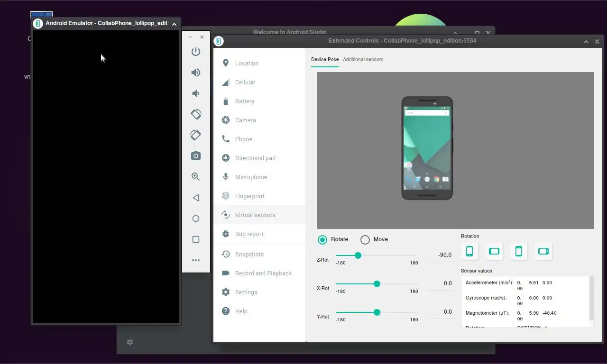Select the Move radio button
Image resolution: width=607 pixels, height=364 pixels.
365,239
